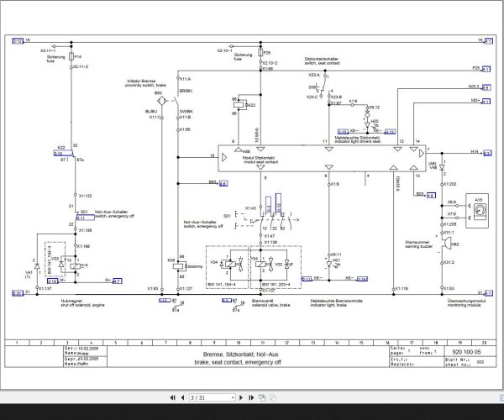
Task: Jump to the last page
Action: [x=251, y=398]
